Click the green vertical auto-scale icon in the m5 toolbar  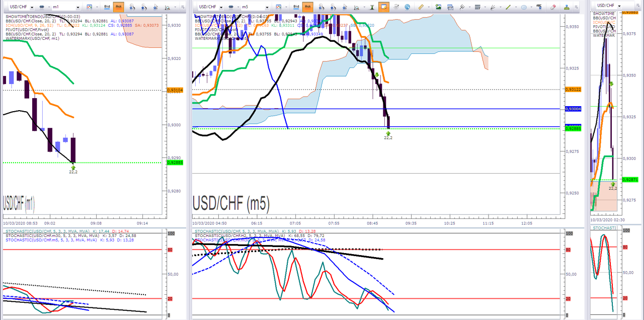(372, 7)
